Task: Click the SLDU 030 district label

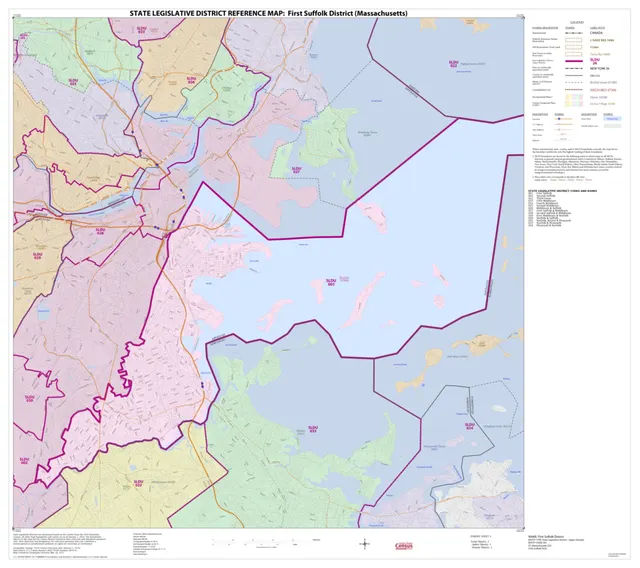Action: click(x=29, y=399)
